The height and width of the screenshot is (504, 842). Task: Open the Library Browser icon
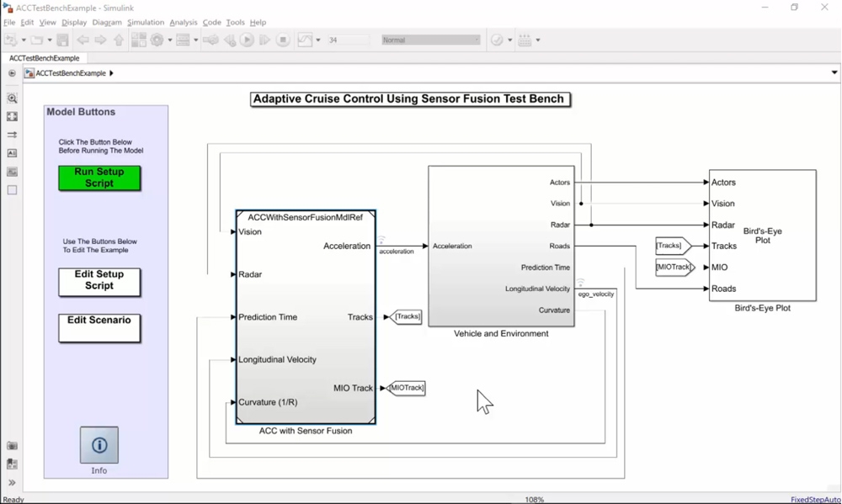[x=139, y=40]
